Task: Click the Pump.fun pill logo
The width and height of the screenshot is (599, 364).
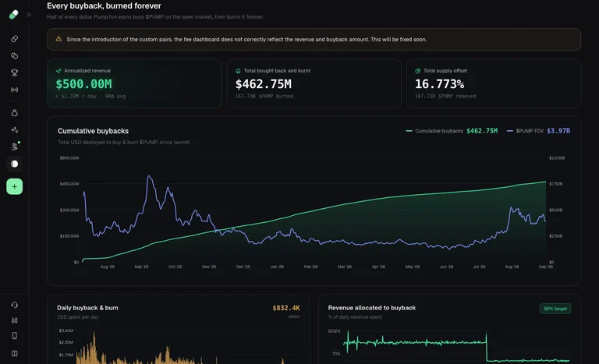Action: 14,15
